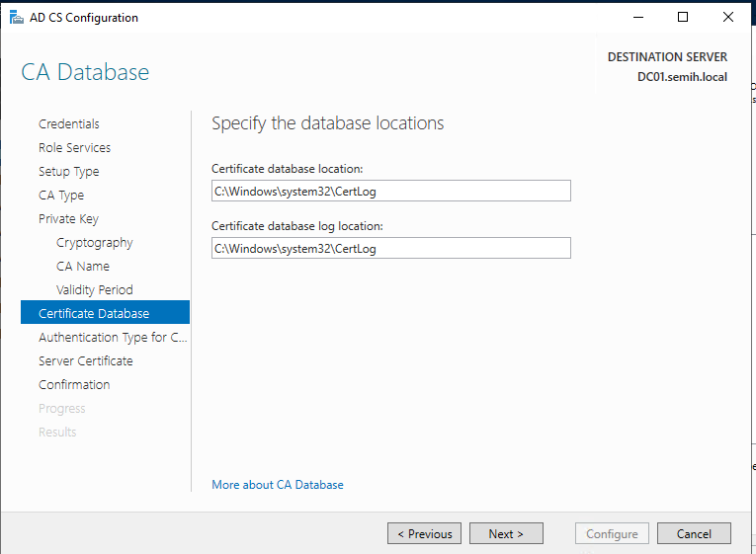Open the Role Services step
The height and width of the screenshot is (554, 756).
pos(74,147)
